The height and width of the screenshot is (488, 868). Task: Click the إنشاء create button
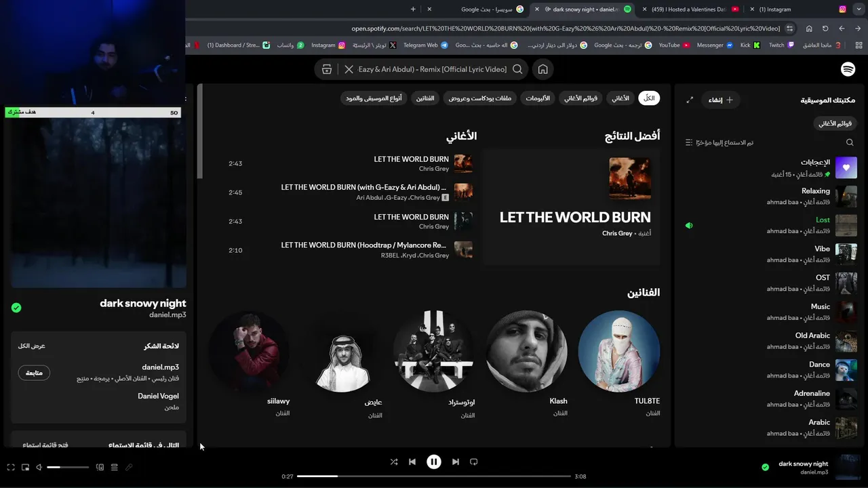coord(720,100)
